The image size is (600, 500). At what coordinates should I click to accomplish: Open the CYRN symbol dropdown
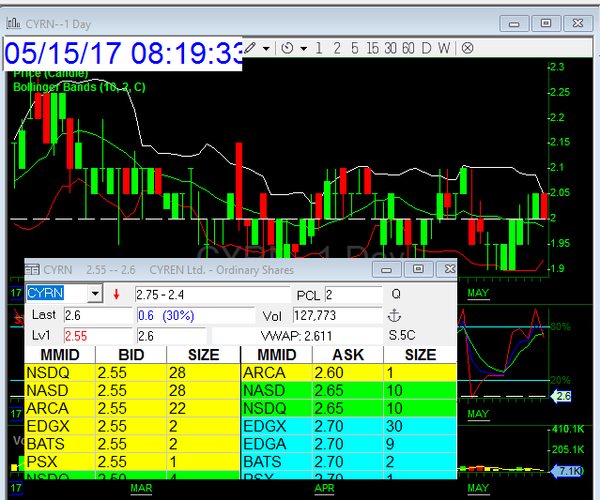tap(95, 294)
